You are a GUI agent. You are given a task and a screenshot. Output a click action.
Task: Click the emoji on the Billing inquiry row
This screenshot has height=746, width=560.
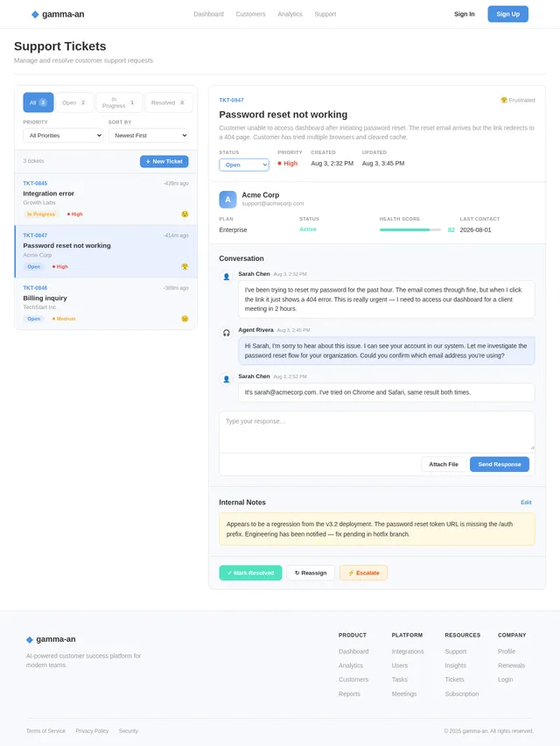[185, 319]
